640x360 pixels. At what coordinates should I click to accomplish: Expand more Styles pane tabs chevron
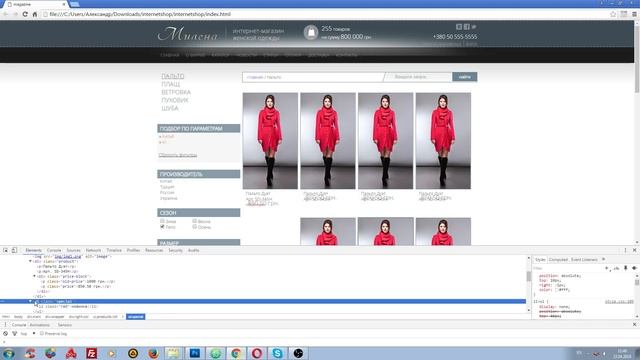[604, 260]
